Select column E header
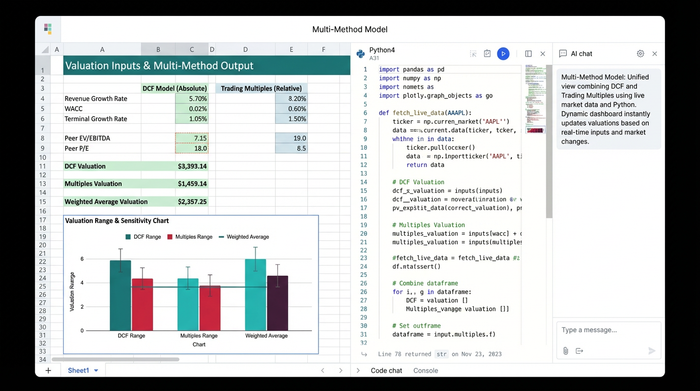The height and width of the screenshot is (391, 700). click(x=291, y=49)
